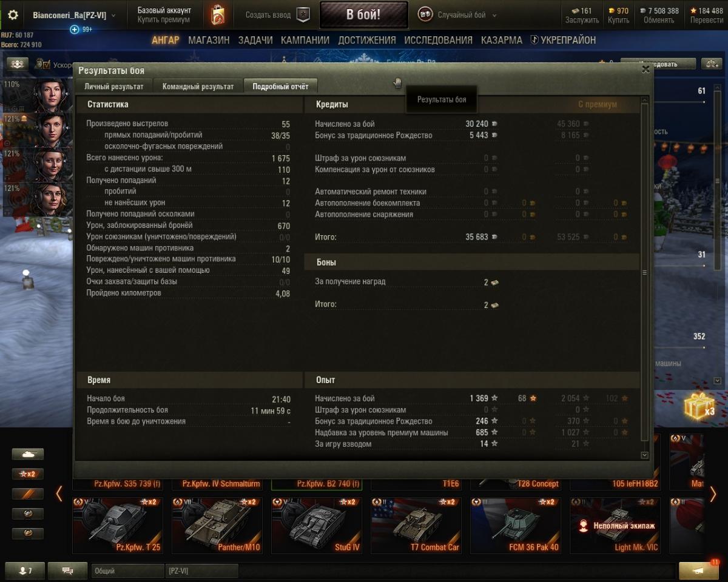
Task: Select the Подробный отчёт tab
Action: point(280,87)
